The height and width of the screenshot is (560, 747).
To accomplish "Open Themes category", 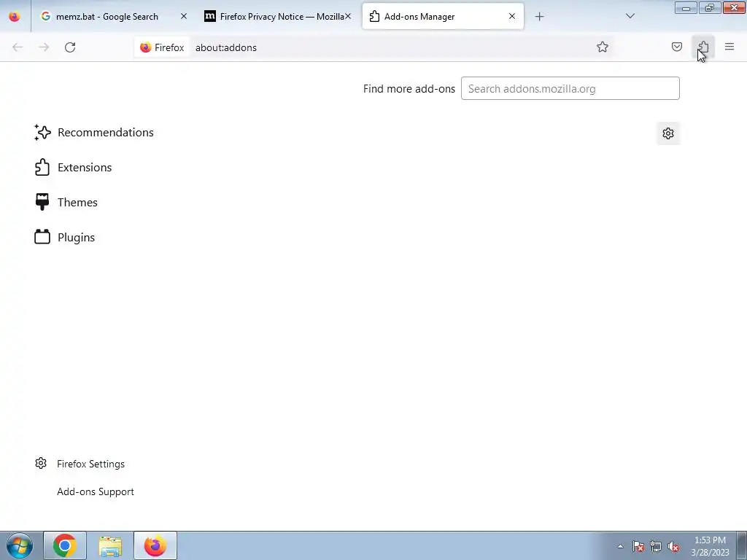I will pyautogui.click(x=66, y=203).
